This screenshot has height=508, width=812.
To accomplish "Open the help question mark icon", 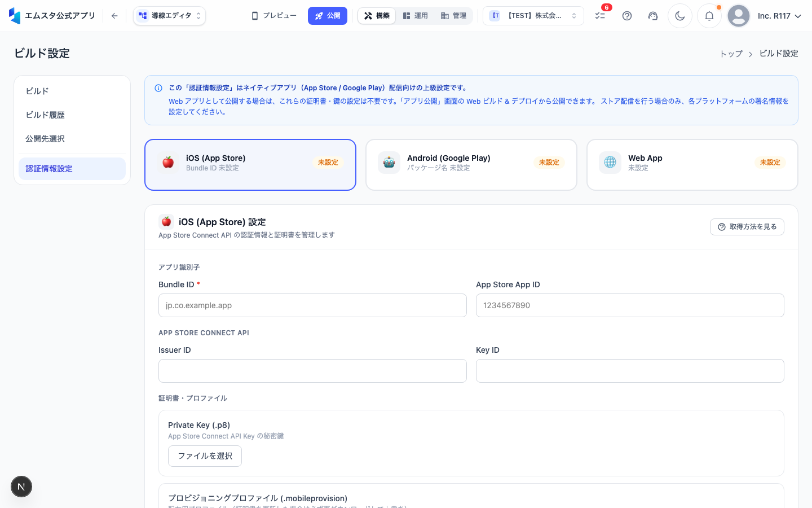I will 627,16.
